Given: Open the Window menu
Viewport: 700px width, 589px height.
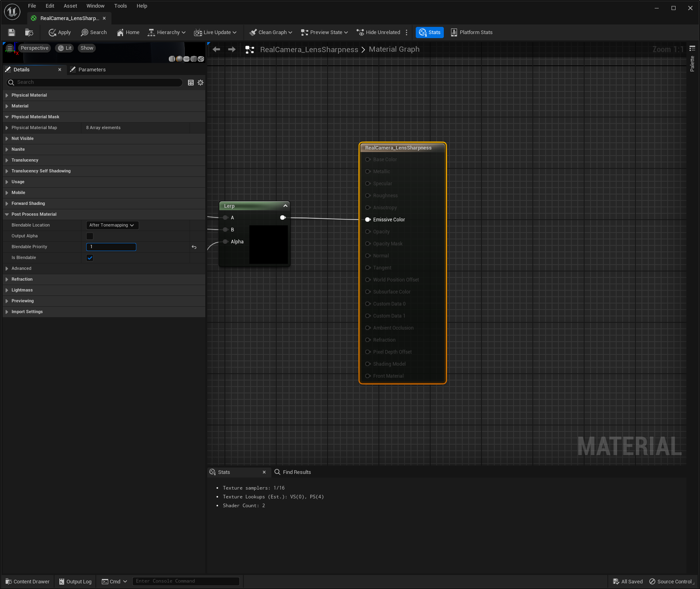Looking at the screenshot, I should pyautogui.click(x=95, y=6).
